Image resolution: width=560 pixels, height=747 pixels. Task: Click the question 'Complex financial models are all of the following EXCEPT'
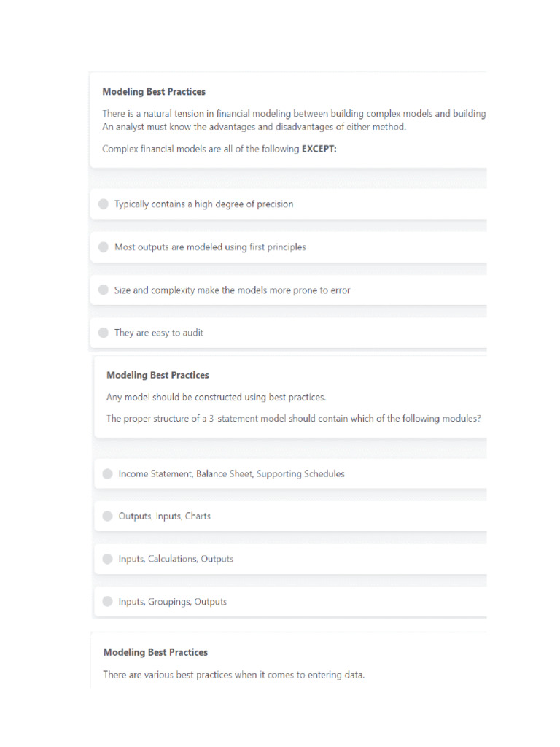coord(219,149)
